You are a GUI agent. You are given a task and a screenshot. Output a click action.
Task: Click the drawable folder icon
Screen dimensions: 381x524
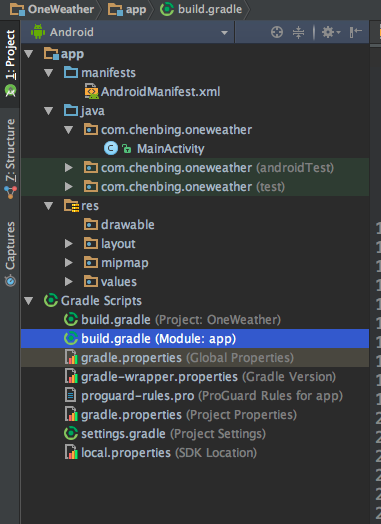(x=91, y=225)
